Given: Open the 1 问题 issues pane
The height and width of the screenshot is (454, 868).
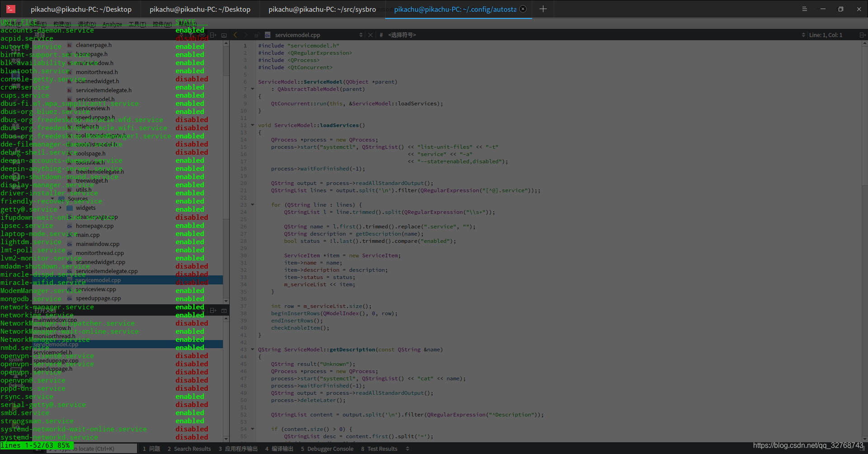Looking at the screenshot, I should 151,449.
